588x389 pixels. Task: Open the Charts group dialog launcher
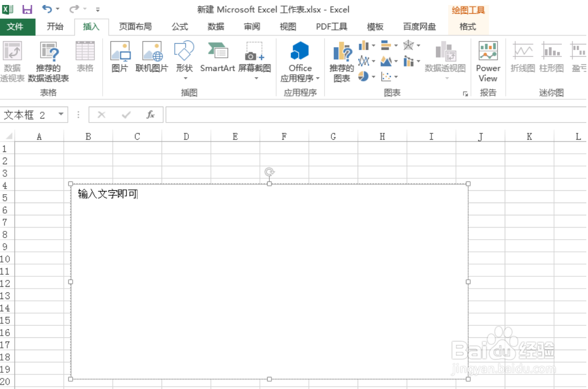(466, 94)
